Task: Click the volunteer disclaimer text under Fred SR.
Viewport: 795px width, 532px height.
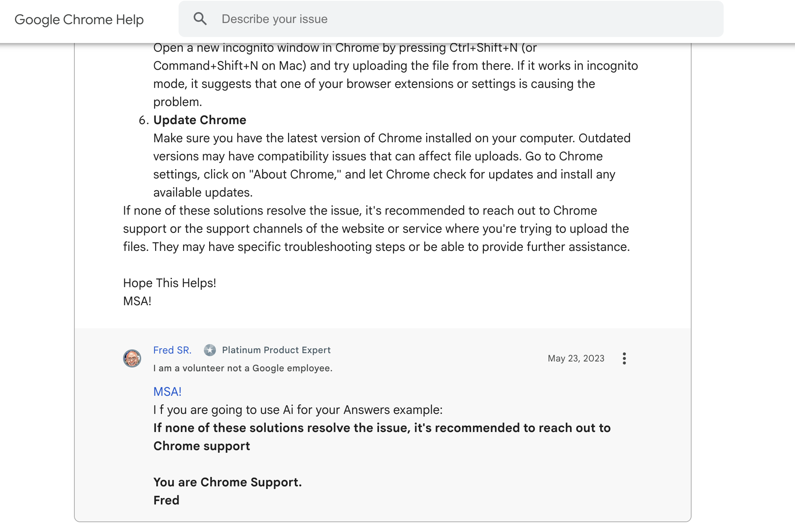Action: tap(243, 368)
